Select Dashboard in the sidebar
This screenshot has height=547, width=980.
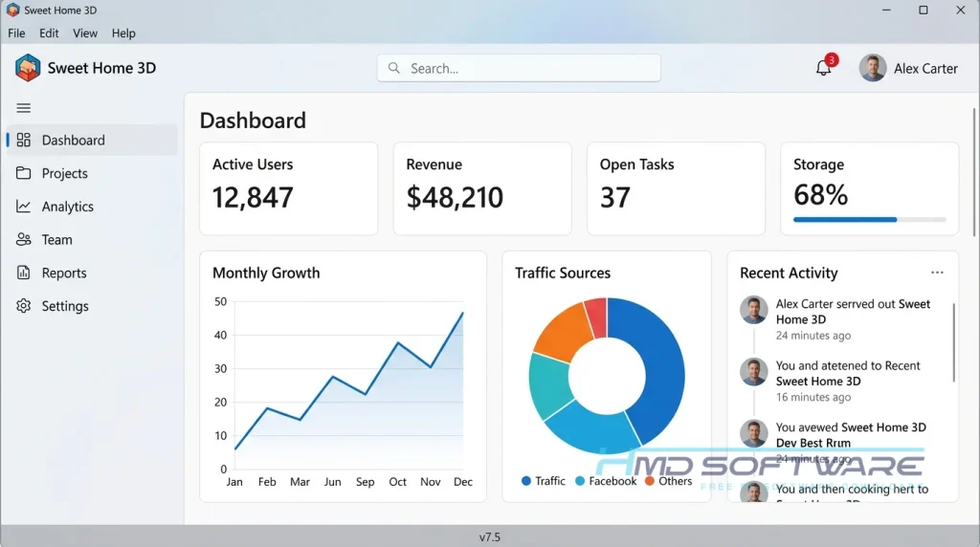(x=93, y=140)
